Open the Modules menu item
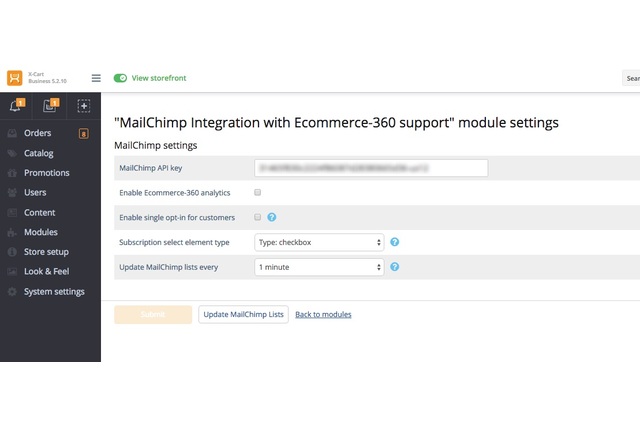The image size is (640, 426). coord(40,232)
